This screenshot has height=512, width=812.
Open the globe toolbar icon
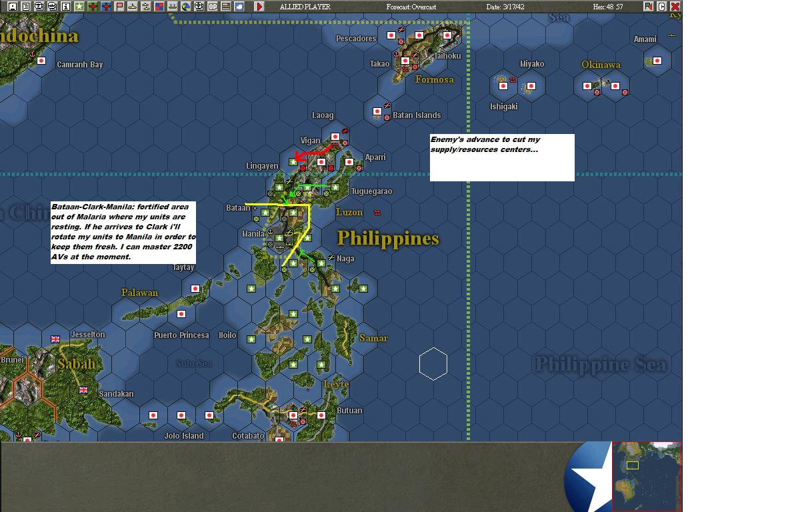click(x=186, y=6)
